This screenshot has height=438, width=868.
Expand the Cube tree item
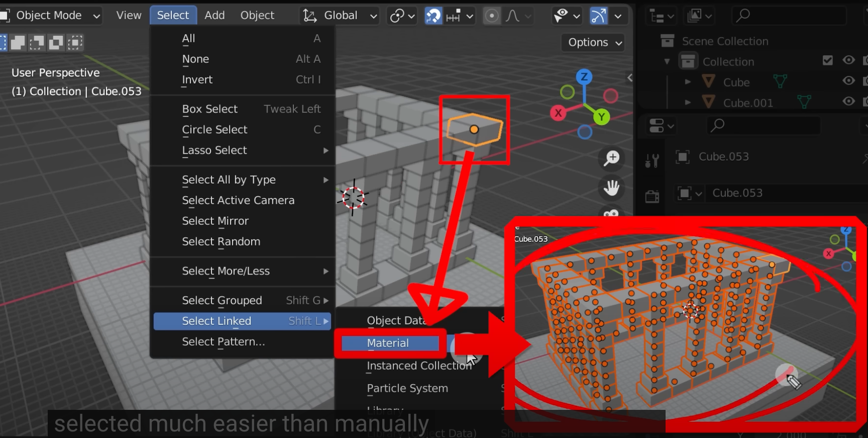click(x=688, y=82)
